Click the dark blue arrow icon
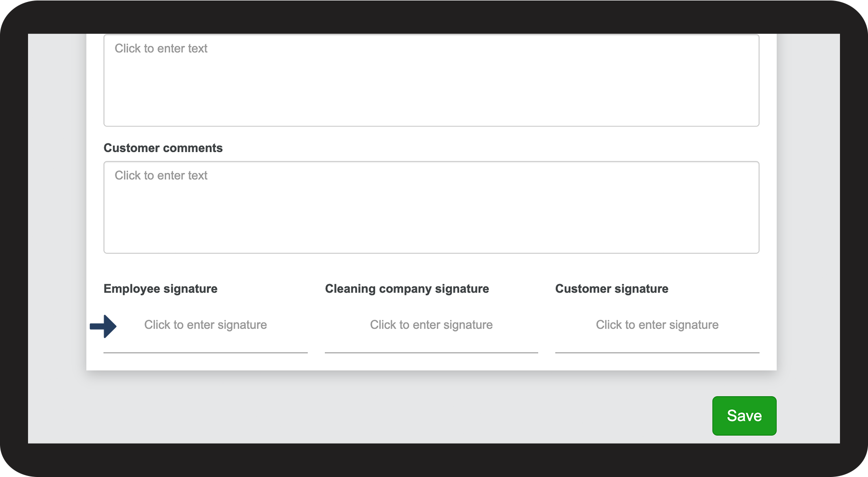This screenshot has width=868, height=477. [x=103, y=326]
